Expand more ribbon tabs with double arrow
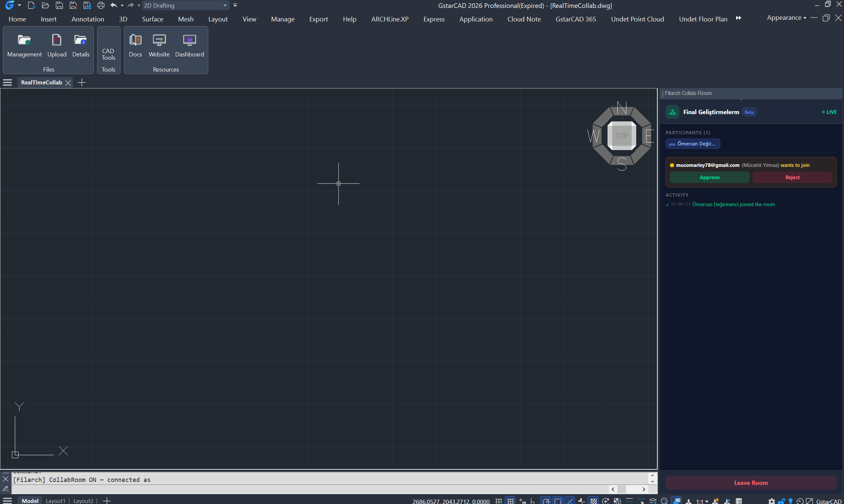Screen dimensions: 844x504 point(738,18)
